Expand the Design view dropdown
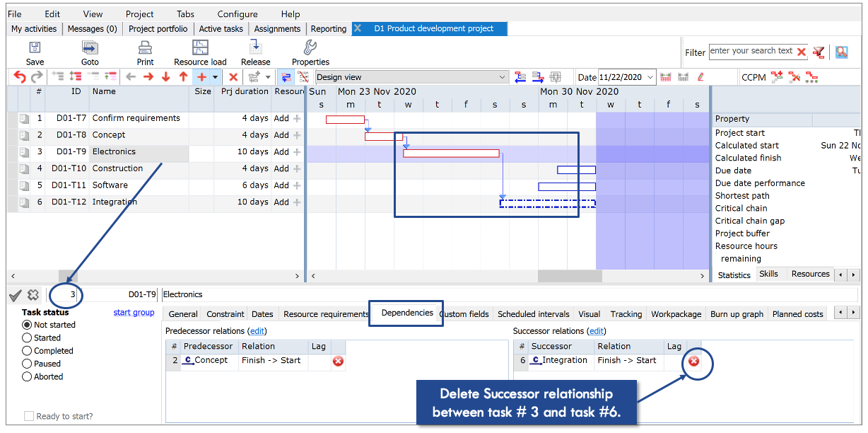This screenshot has height=433, width=868. coord(503,77)
